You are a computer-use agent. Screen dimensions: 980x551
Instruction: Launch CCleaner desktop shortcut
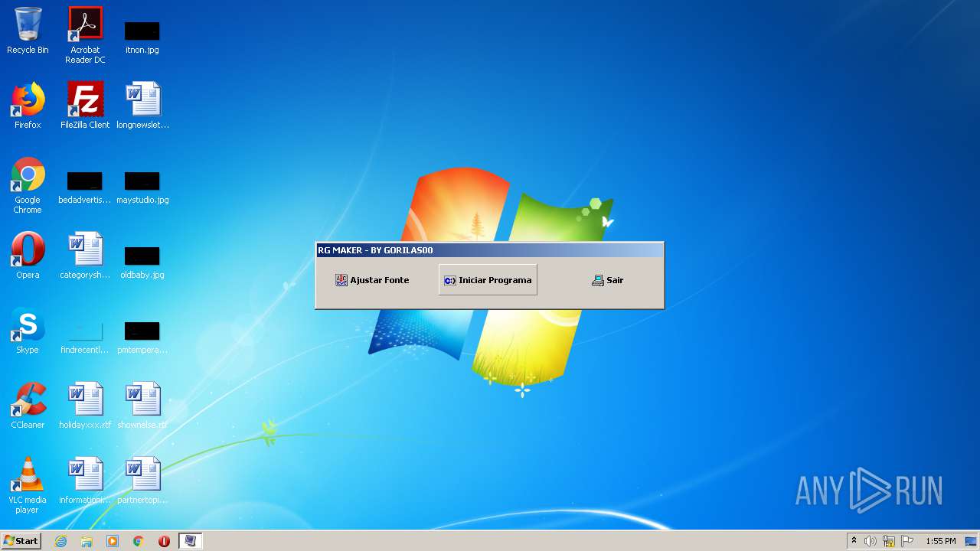[x=28, y=406]
